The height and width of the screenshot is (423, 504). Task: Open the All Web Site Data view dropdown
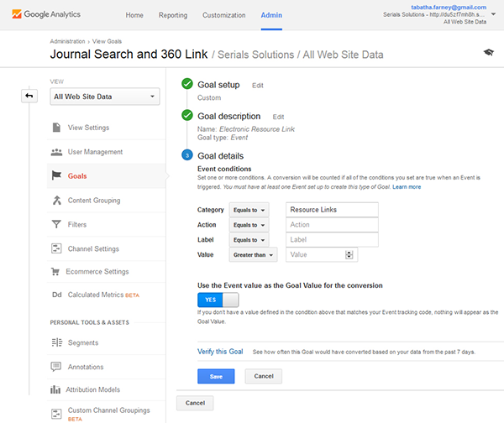(105, 97)
